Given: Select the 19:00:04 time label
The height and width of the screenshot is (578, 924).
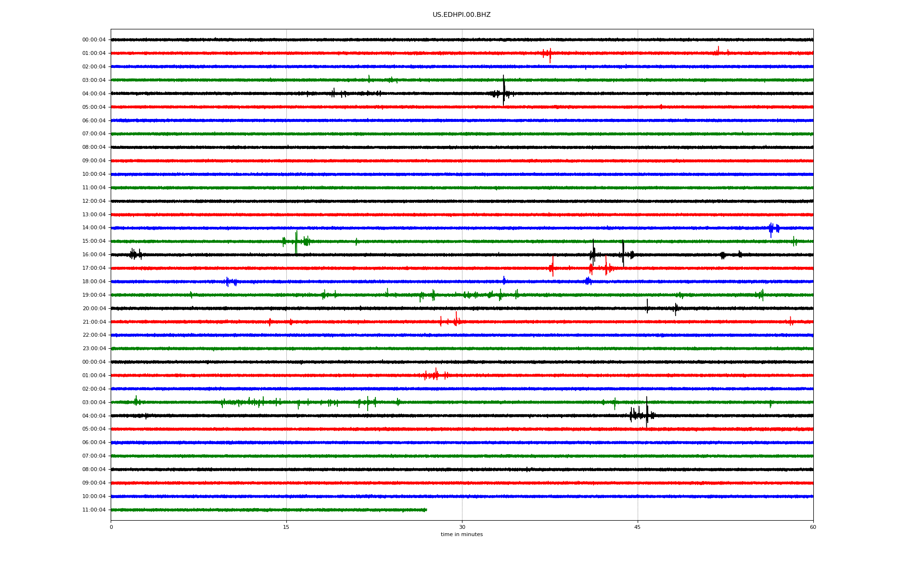Looking at the screenshot, I should [94, 295].
